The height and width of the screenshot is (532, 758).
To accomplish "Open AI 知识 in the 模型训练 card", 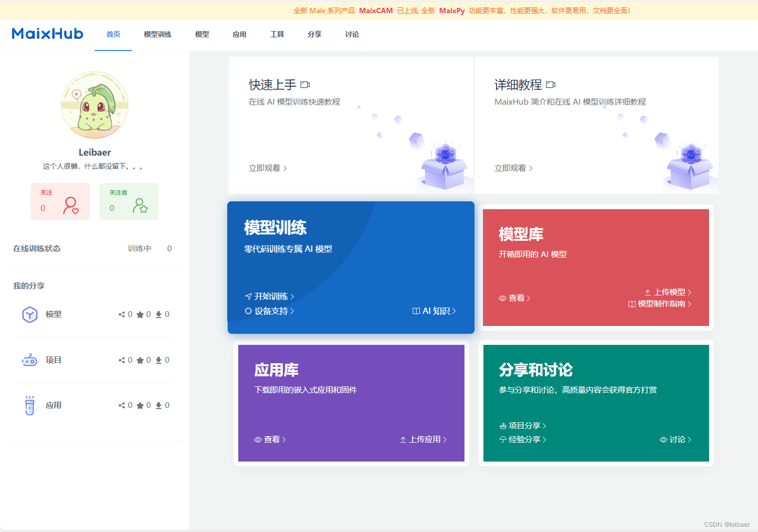I will pos(434,311).
